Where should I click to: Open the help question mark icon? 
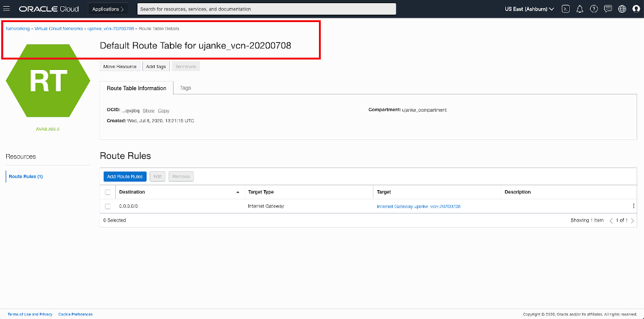[x=594, y=9]
